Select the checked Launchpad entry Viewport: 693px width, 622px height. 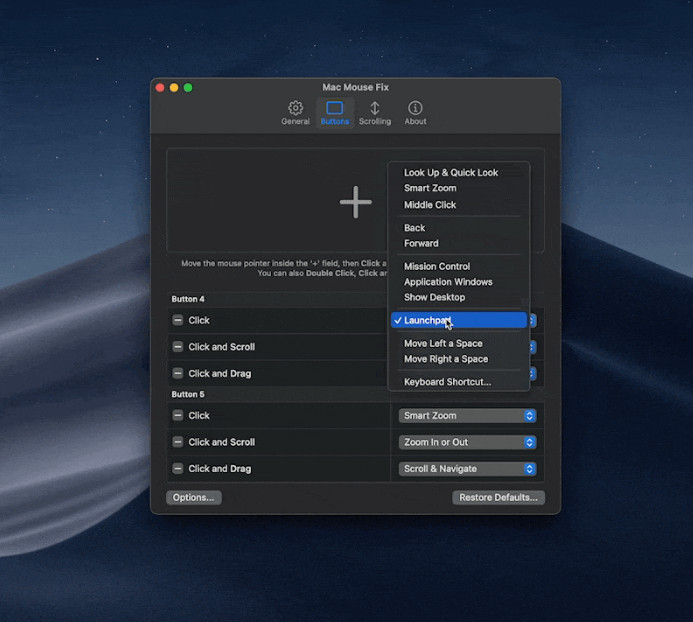point(459,320)
